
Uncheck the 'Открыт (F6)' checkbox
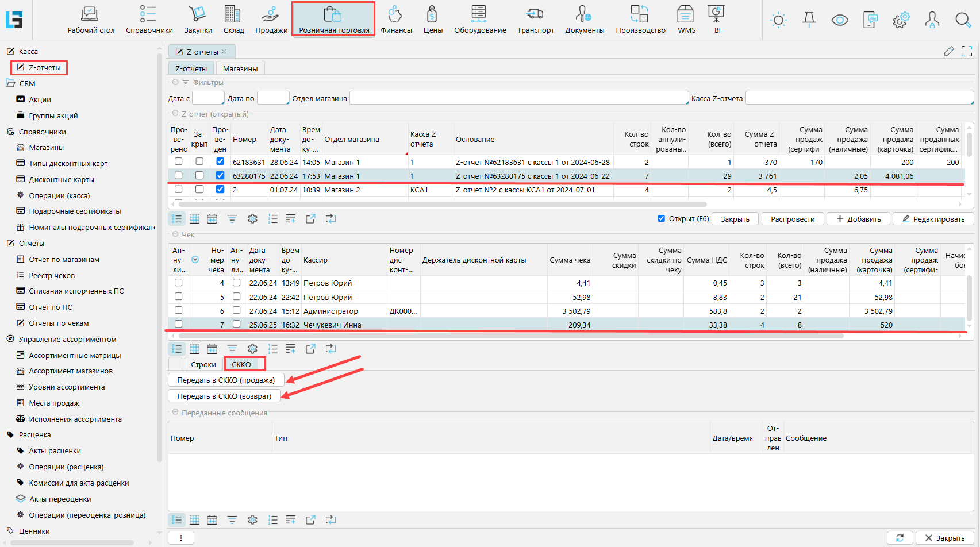pos(661,218)
